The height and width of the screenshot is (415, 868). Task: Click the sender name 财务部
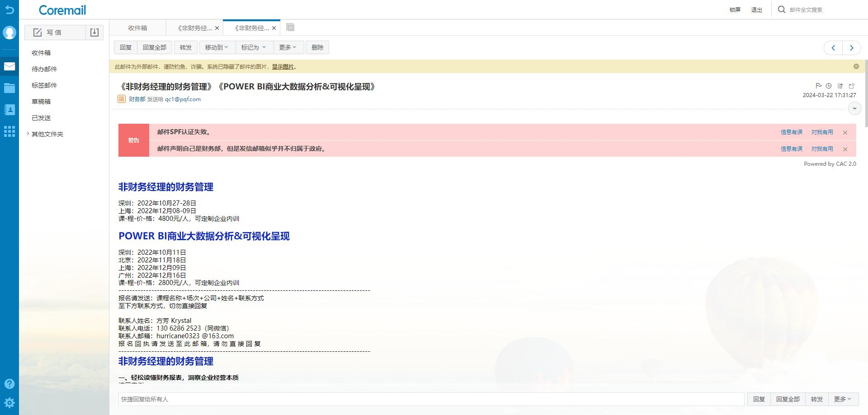[x=137, y=99]
